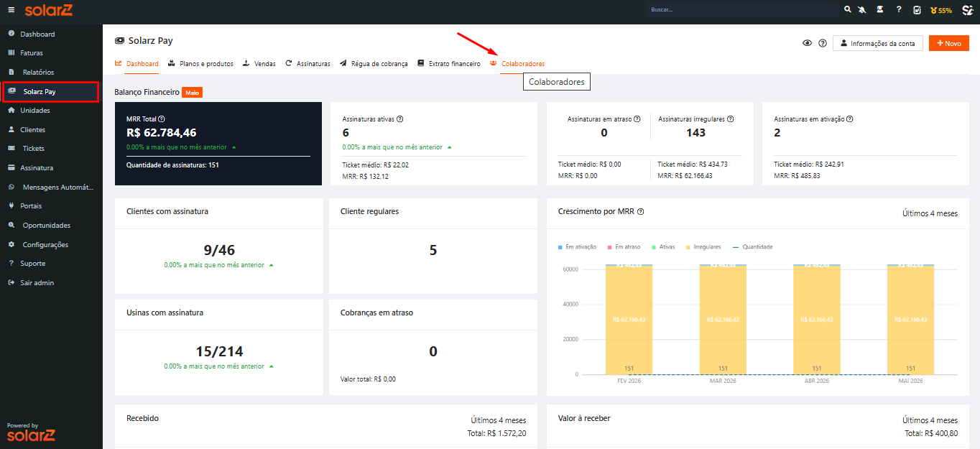
Task: Click the question mark icon in top bar
Action: [x=899, y=10]
